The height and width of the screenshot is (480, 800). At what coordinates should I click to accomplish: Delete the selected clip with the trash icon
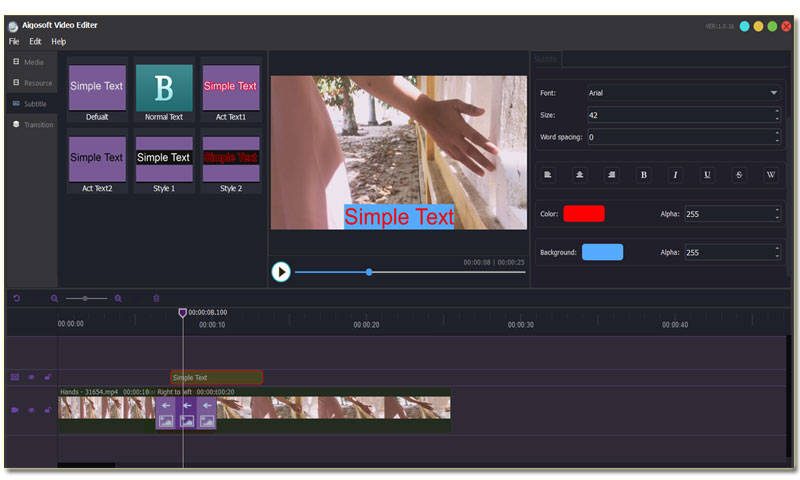click(156, 298)
